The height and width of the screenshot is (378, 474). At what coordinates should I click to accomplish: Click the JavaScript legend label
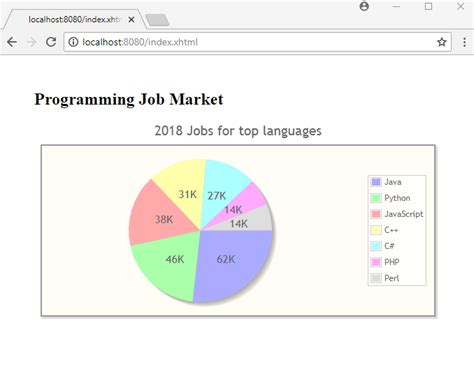coord(404,214)
